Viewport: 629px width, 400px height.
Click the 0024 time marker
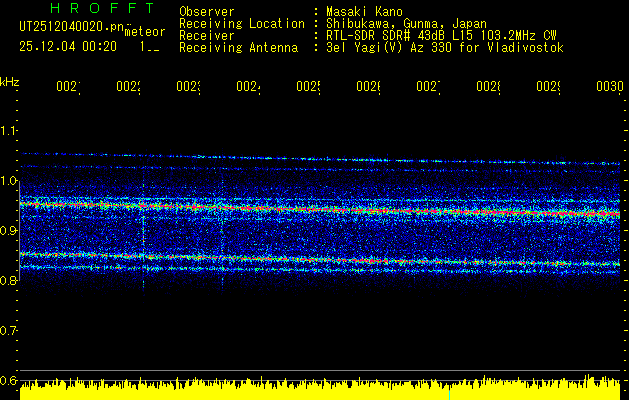click(248, 86)
